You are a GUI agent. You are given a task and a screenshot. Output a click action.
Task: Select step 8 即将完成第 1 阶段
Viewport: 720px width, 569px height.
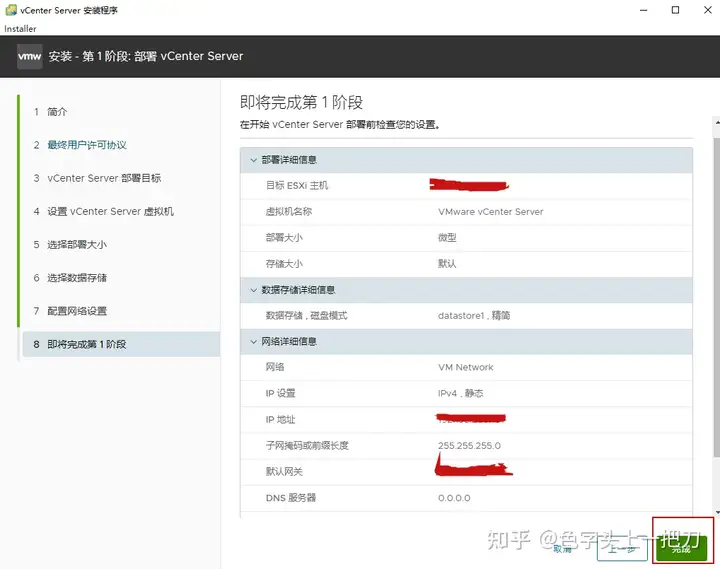pyautogui.click(x=121, y=344)
